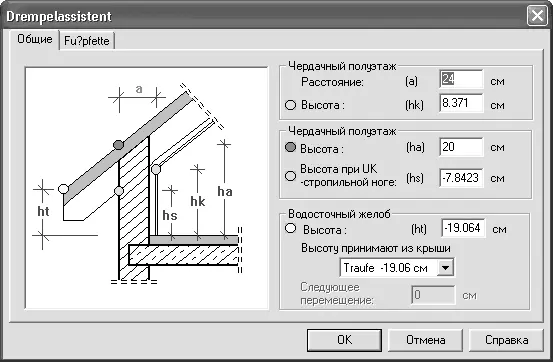Click the dark gray purlin marker in diagram
The width and height of the screenshot is (553, 362).
point(118,145)
